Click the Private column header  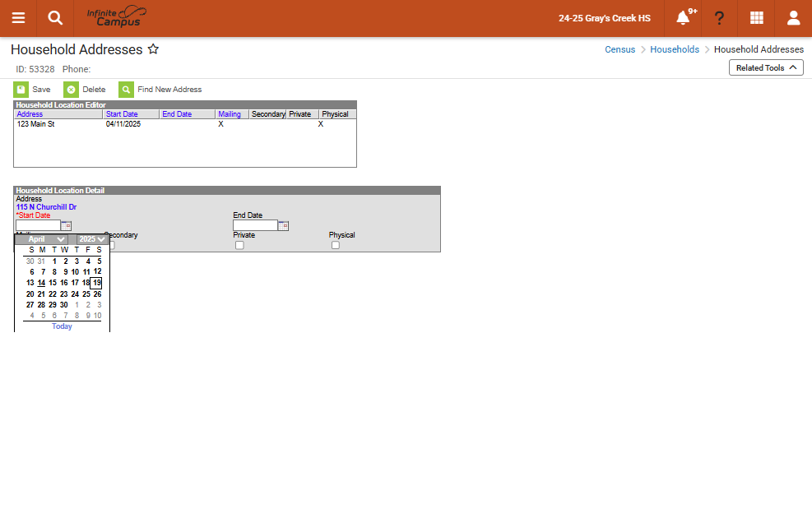coord(299,114)
